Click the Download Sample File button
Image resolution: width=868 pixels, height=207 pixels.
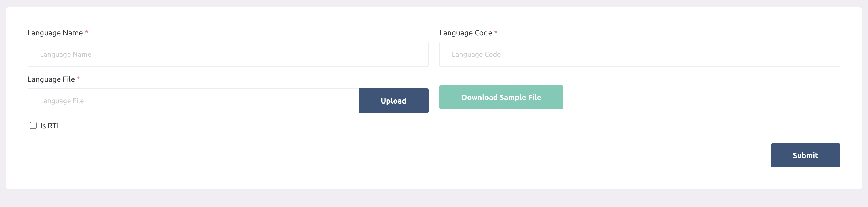coord(501,98)
